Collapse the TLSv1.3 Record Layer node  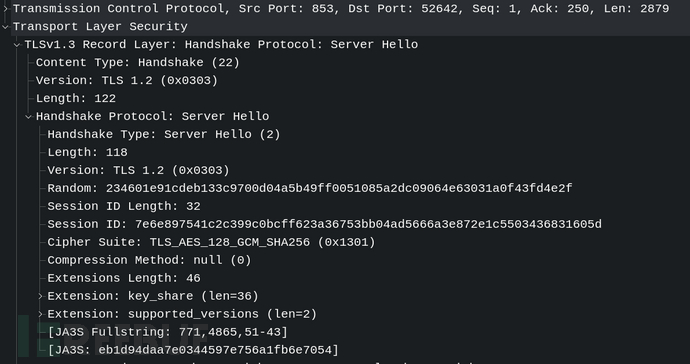tap(17, 44)
